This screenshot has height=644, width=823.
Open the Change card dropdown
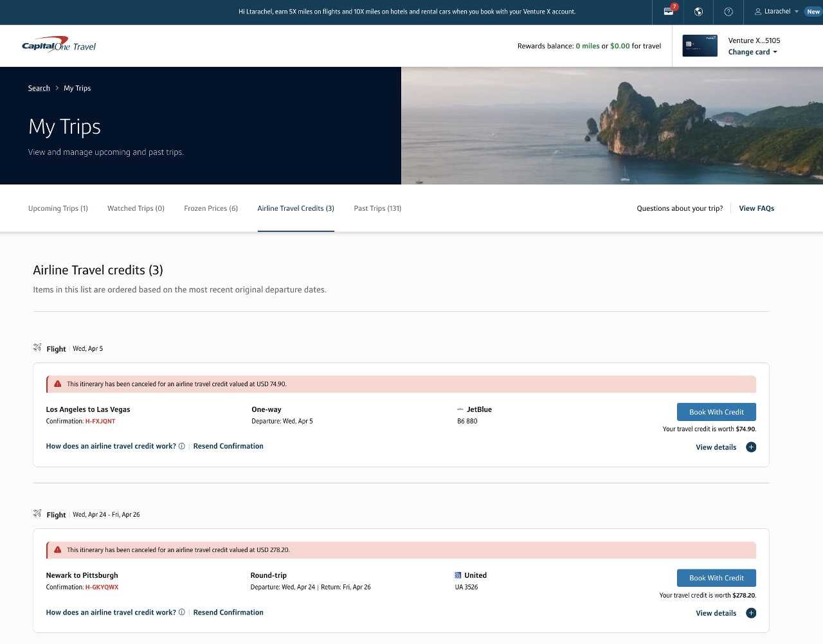[x=752, y=52]
